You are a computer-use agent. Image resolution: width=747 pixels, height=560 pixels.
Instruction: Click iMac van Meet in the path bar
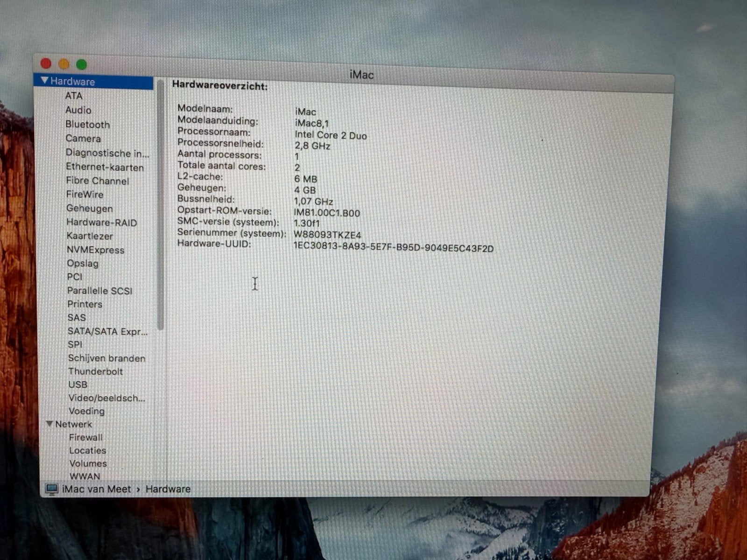(97, 489)
